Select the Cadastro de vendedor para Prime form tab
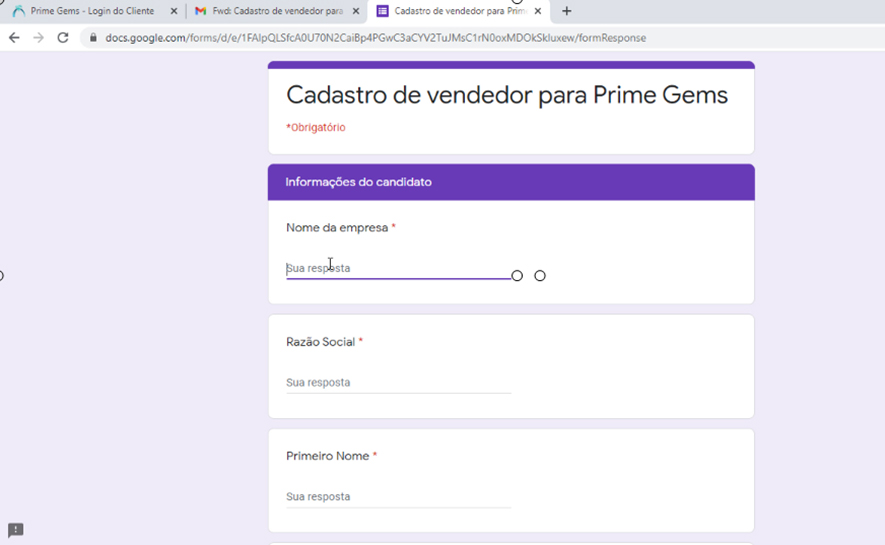The width and height of the screenshot is (885, 545). (459, 11)
